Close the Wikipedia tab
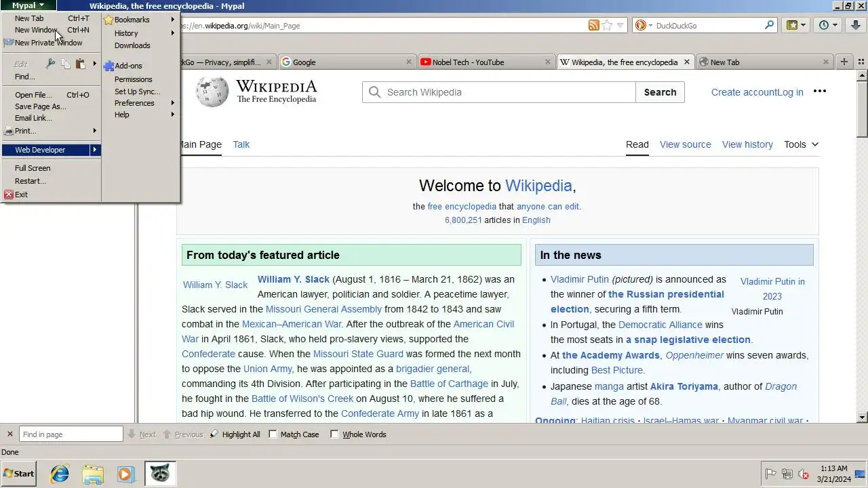The height and width of the screenshot is (488, 868). (x=686, y=62)
